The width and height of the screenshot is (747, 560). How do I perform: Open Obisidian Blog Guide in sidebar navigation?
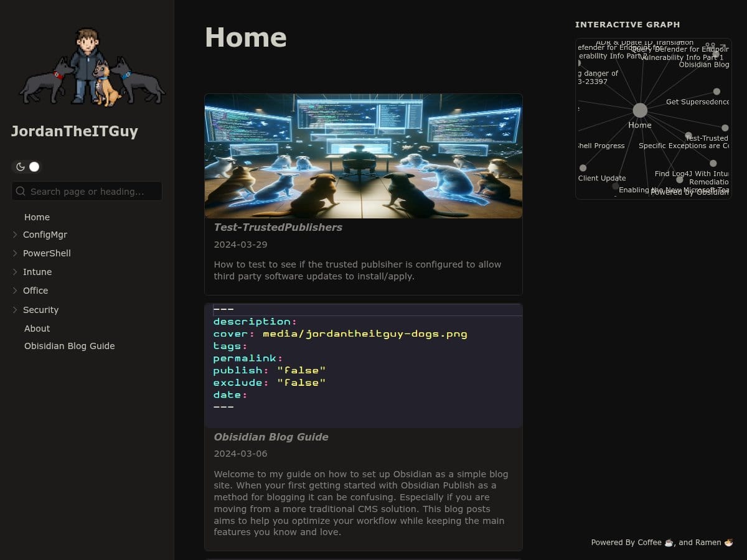69,346
